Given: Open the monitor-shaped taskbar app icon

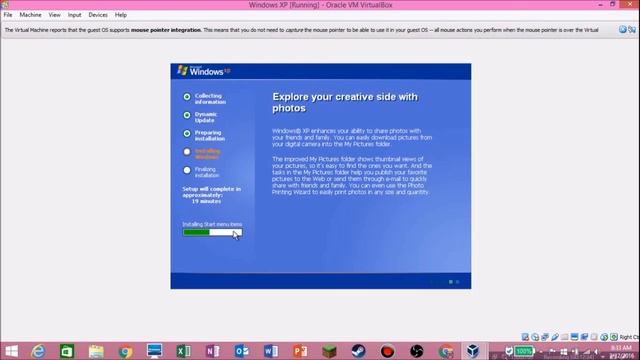Looking at the screenshot, I should (x=155, y=351).
